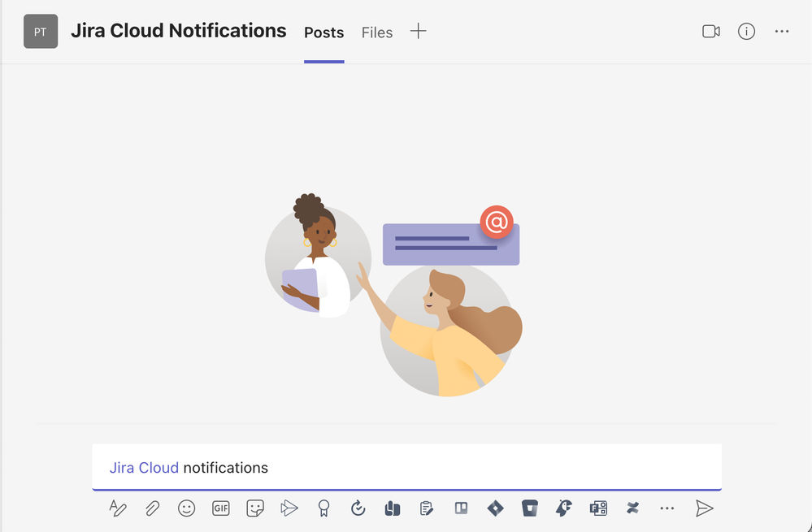This screenshot has width=812, height=532.
Task: Start a video meeting in the channel
Action: click(x=711, y=31)
